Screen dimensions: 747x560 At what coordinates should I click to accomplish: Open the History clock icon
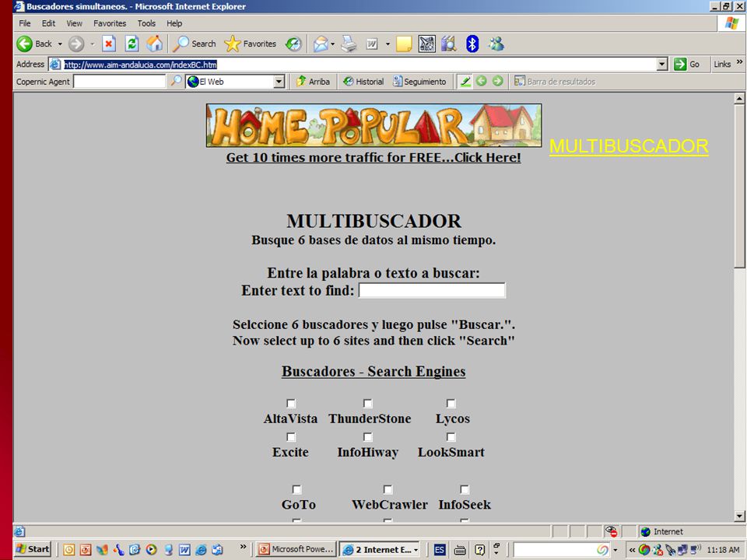(x=293, y=44)
